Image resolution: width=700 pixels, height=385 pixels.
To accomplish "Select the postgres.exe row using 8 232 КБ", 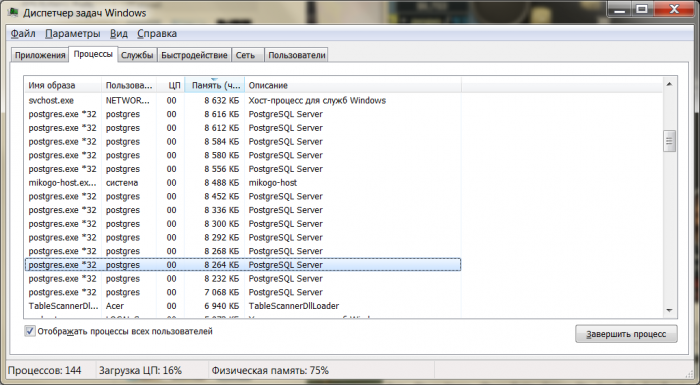I will pos(243,279).
